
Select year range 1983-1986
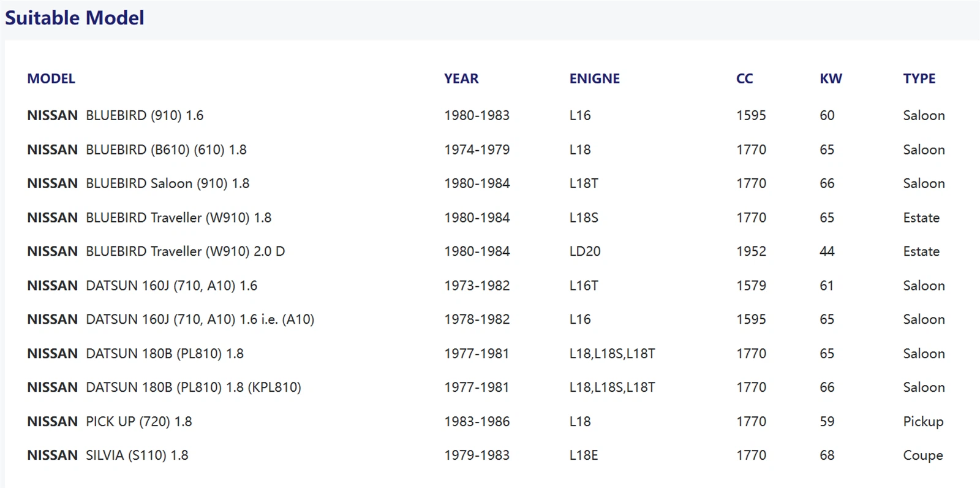[x=477, y=422]
